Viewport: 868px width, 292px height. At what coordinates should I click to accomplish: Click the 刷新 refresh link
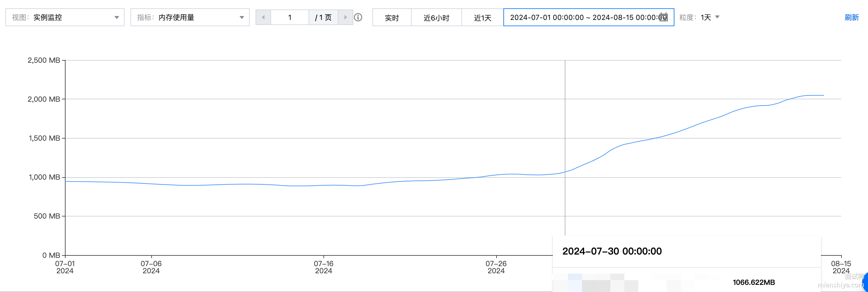click(x=851, y=18)
